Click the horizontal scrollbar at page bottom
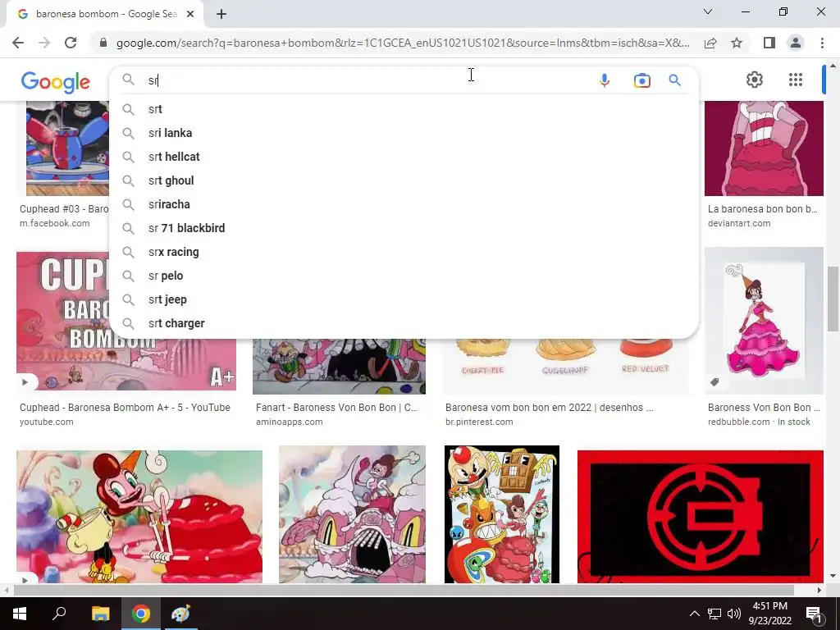The height and width of the screenshot is (630, 840). pyautogui.click(x=403, y=591)
